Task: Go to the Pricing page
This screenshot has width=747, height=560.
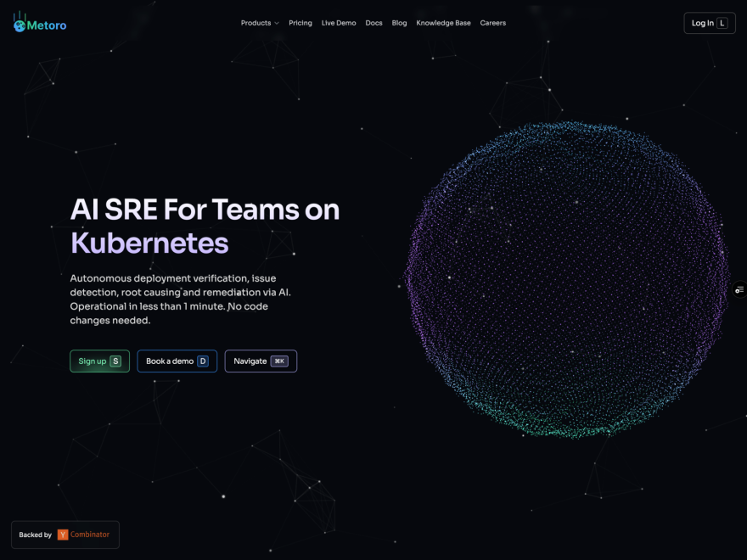Action: [300, 23]
